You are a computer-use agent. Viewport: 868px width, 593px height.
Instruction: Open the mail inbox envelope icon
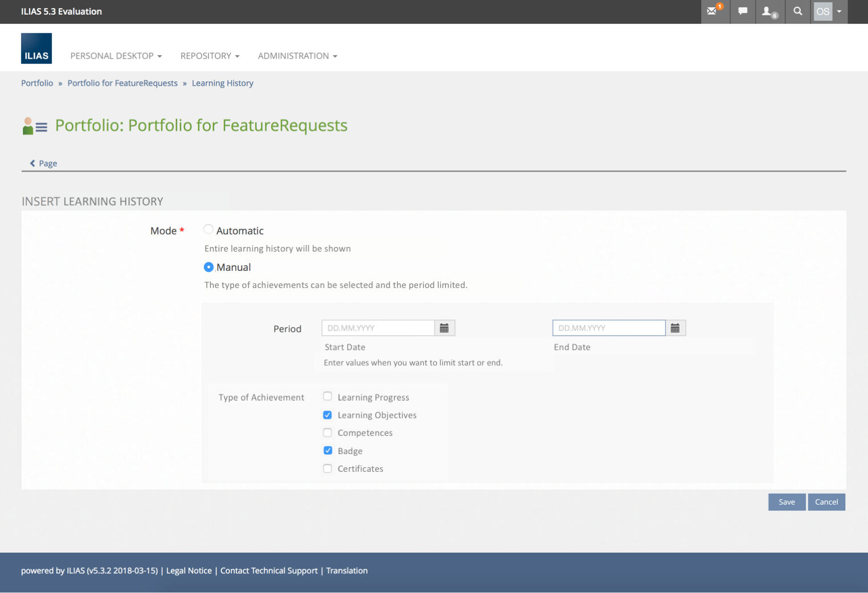[713, 11]
